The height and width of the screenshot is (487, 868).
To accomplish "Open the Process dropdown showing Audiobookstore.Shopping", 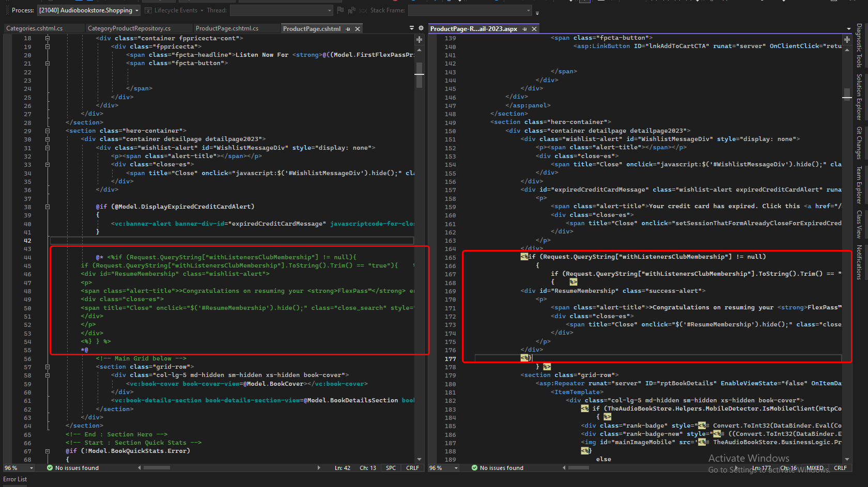I will coord(89,10).
